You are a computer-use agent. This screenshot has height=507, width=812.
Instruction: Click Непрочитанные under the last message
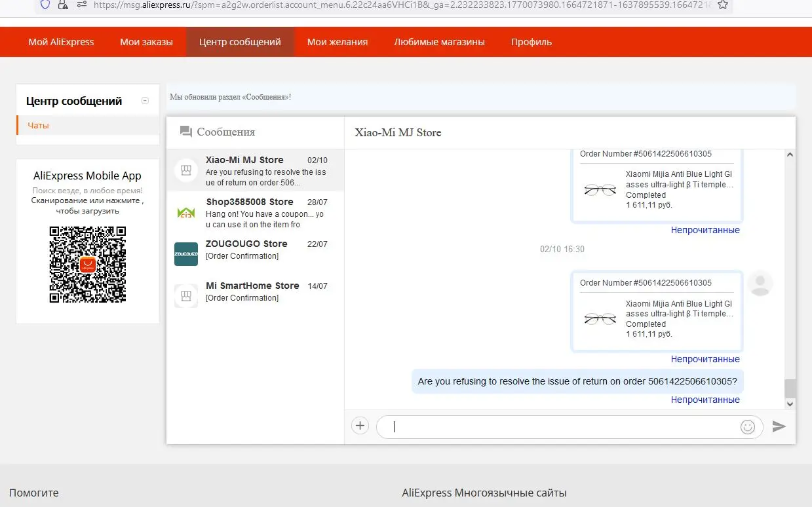[x=705, y=400]
